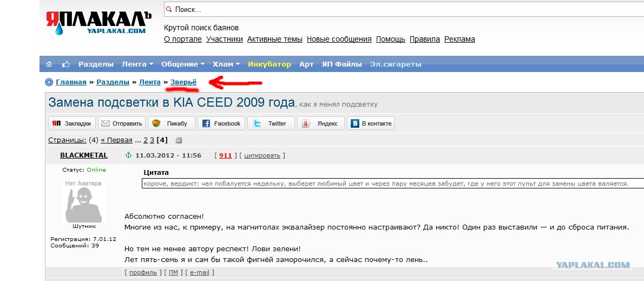Open the Хлам dropdown menu

pos(226,64)
